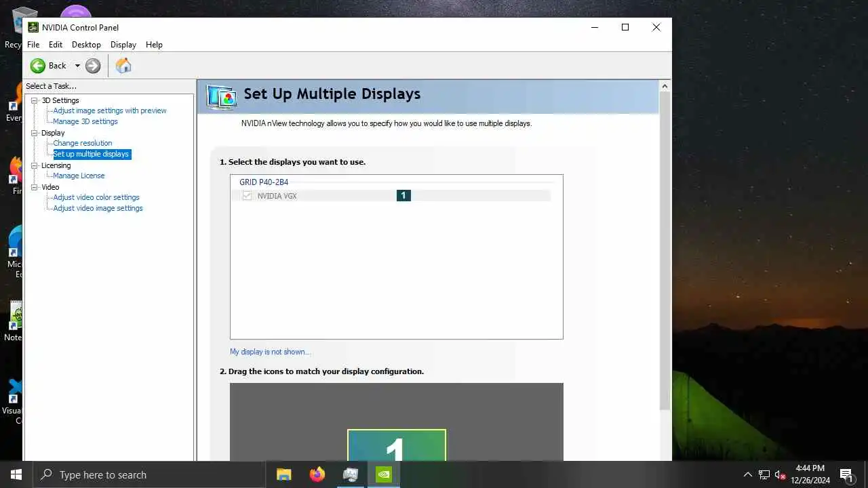Click the Forward arrow icon

point(93,66)
